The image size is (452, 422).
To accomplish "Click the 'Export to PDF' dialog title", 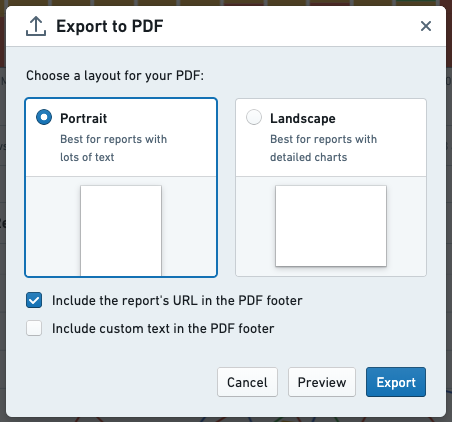I will tap(110, 26).
